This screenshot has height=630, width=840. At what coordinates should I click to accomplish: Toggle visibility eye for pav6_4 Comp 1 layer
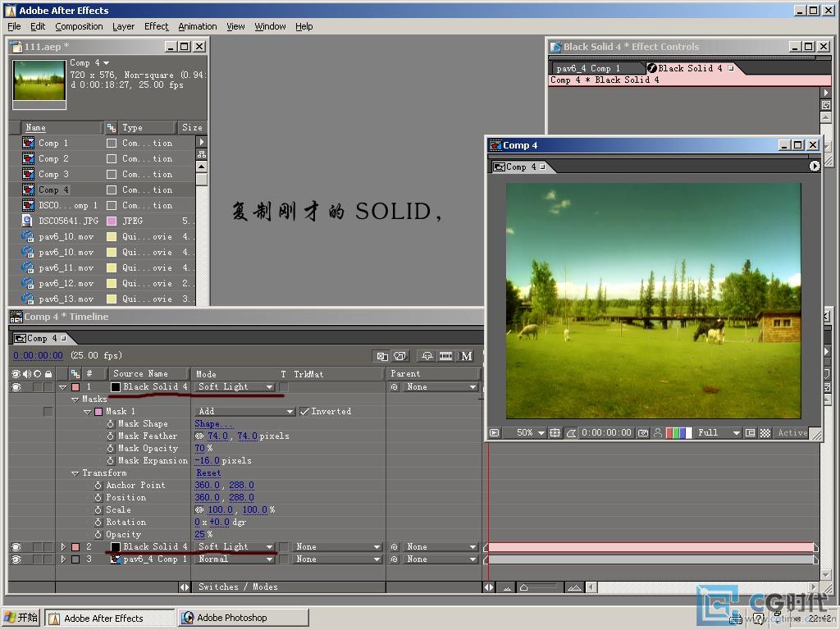16,559
